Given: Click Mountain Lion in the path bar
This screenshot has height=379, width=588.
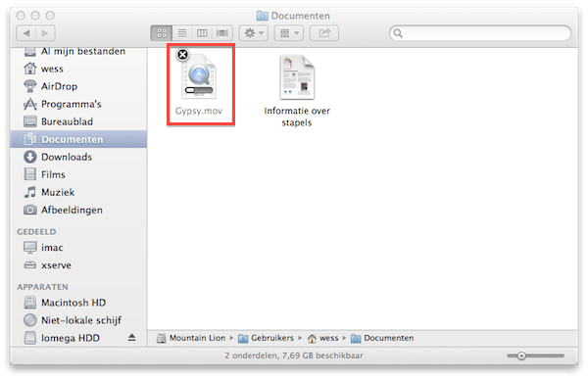Looking at the screenshot, I should click(x=192, y=338).
